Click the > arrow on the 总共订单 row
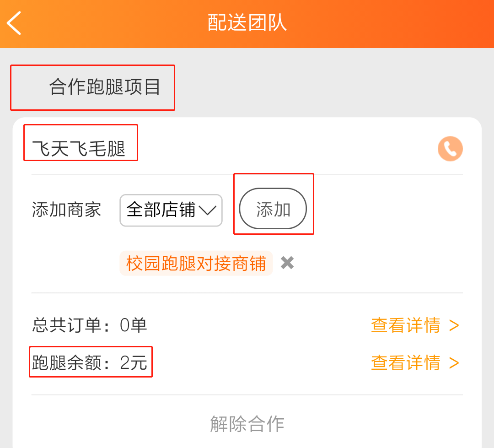The width and height of the screenshot is (494, 448). click(x=454, y=325)
